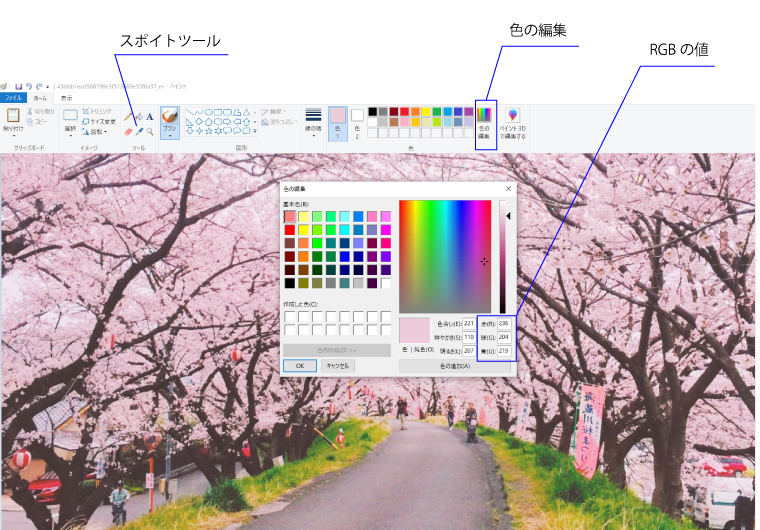The width and height of the screenshot is (760, 530).
Task: Click the トリミング crop command
Action: click(x=97, y=112)
